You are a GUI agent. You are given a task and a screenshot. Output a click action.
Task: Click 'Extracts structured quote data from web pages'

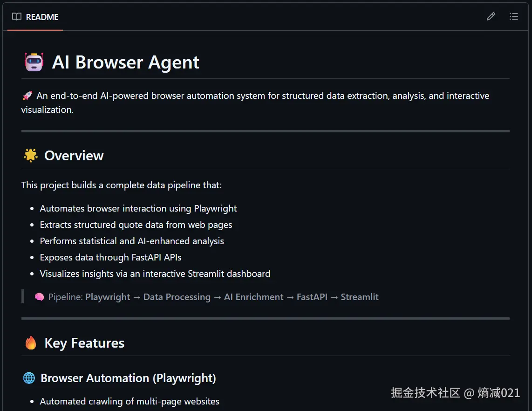[x=136, y=225]
